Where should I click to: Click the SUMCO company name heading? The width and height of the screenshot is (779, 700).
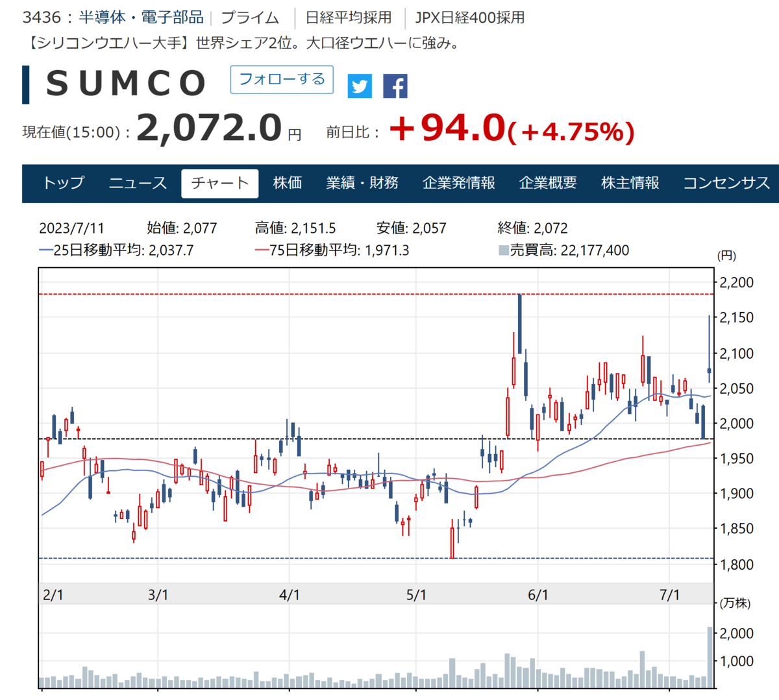(x=126, y=84)
